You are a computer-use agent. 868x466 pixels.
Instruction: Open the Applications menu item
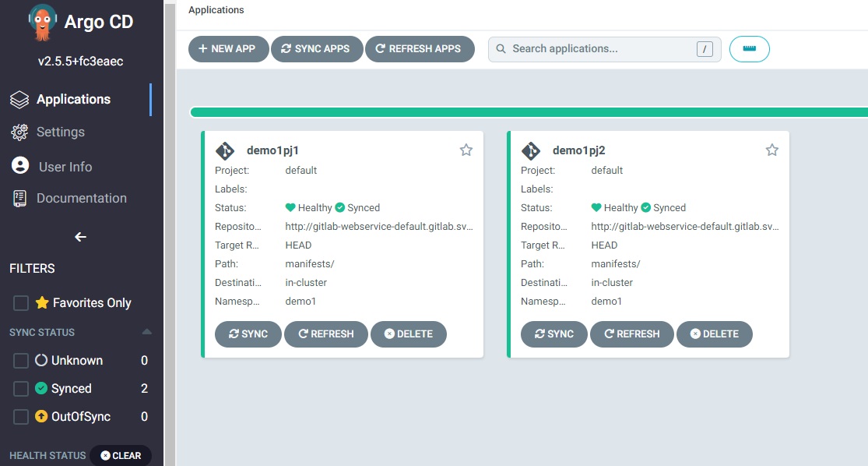(x=74, y=99)
